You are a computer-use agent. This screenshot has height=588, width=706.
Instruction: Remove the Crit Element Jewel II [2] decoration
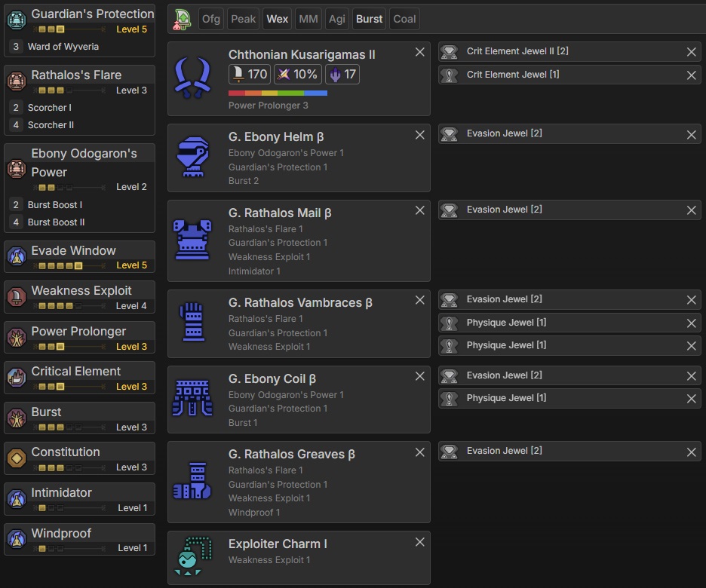(x=691, y=52)
